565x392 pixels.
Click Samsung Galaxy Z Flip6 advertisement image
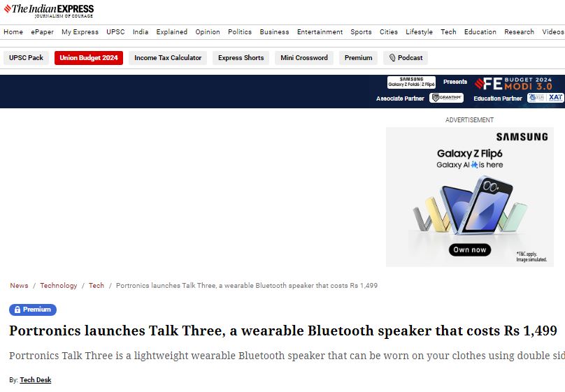point(469,196)
